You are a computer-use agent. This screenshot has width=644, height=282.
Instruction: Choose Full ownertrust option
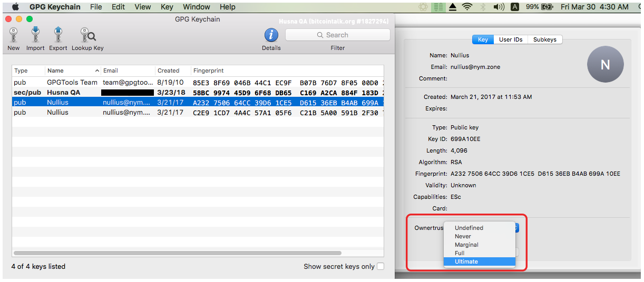(480, 253)
